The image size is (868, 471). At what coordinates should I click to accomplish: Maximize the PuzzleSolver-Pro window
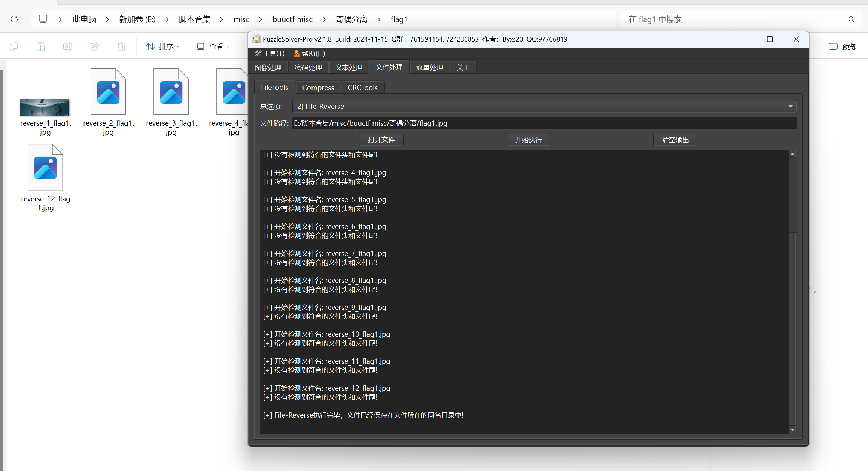[x=770, y=39]
